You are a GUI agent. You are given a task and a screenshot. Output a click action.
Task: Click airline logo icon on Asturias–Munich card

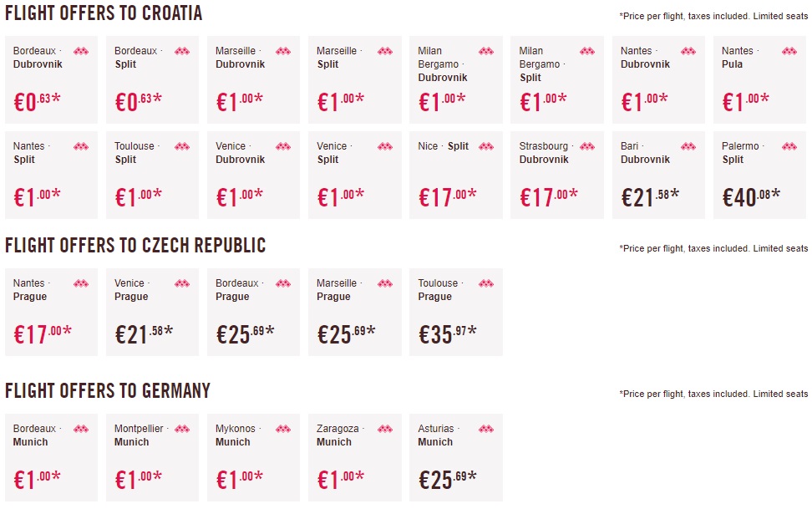(x=486, y=429)
